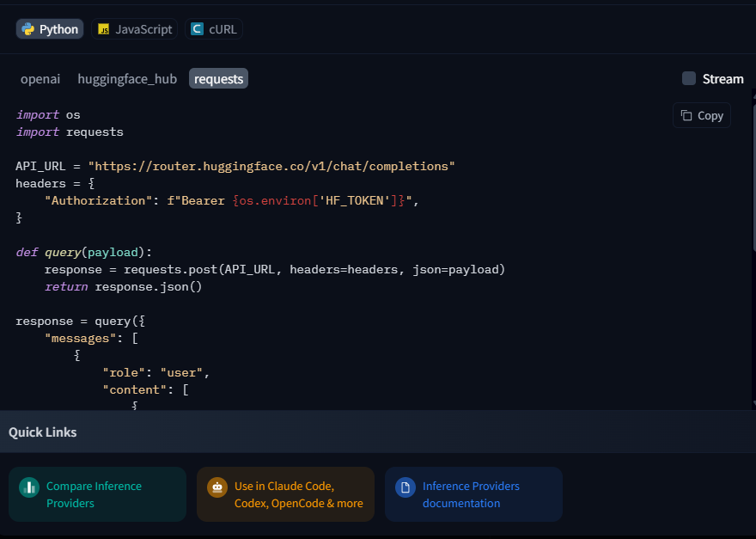This screenshot has width=756, height=539.
Task: Open Inference Providers documentation link
Action: point(473,494)
